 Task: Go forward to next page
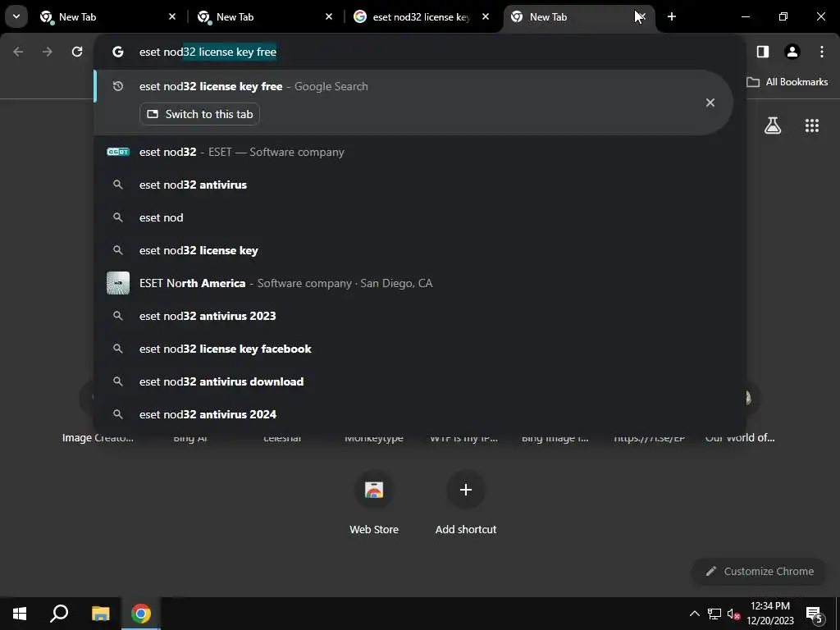[48, 52]
